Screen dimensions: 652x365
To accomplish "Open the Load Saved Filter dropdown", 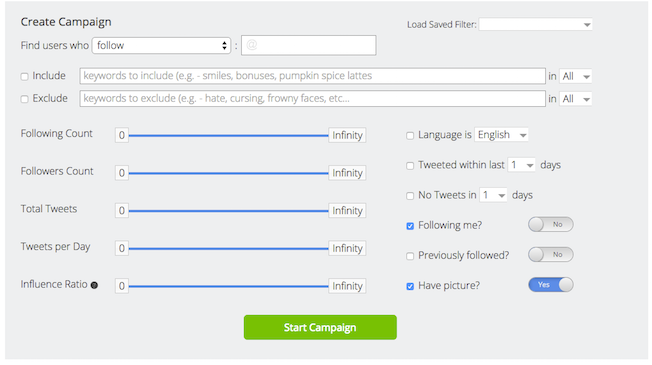I will coord(536,24).
